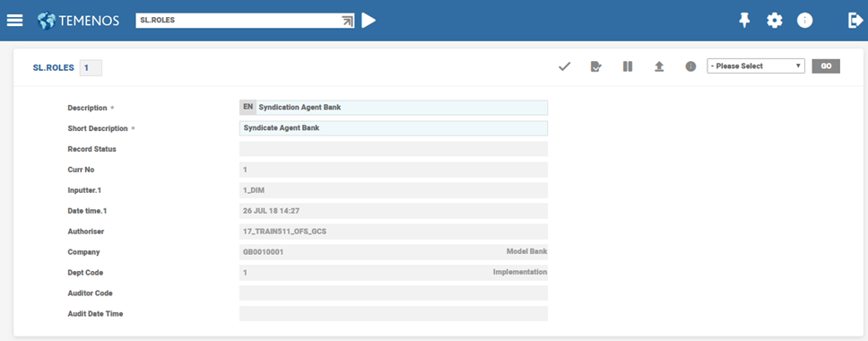Click the Implementation enrichment text
Screen dimensions: 868x341
click(x=520, y=273)
